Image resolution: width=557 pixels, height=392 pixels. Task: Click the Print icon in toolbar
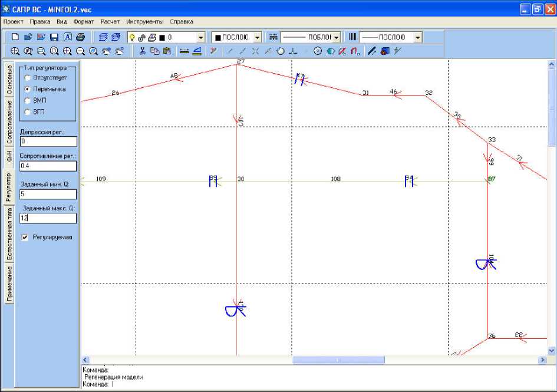click(x=81, y=37)
